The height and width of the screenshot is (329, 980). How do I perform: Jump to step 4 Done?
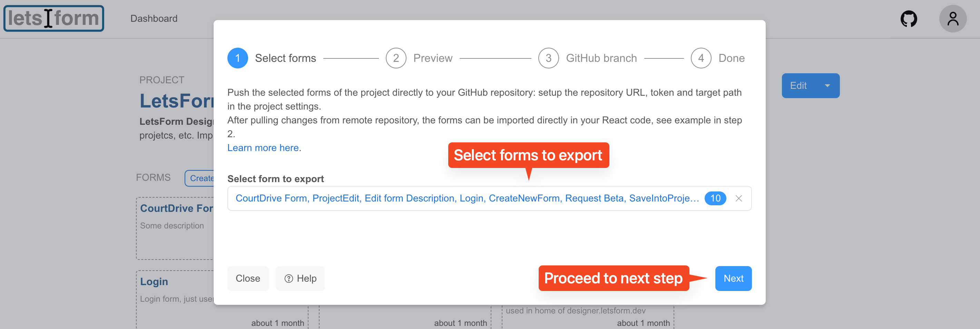click(717, 58)
